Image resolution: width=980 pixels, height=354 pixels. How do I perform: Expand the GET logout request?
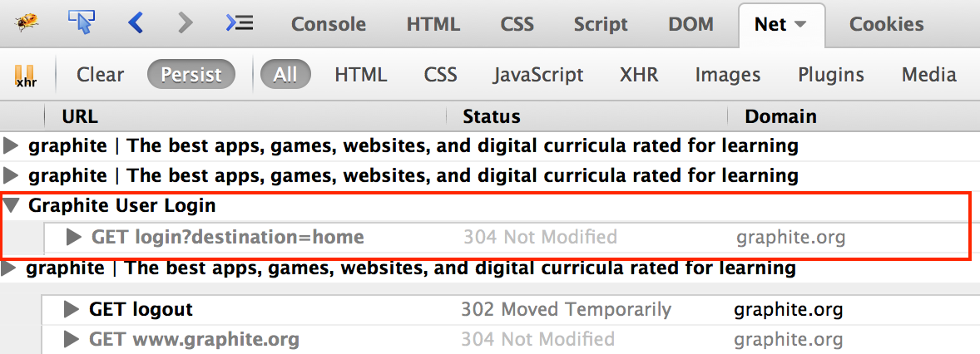tap(72, 309)
